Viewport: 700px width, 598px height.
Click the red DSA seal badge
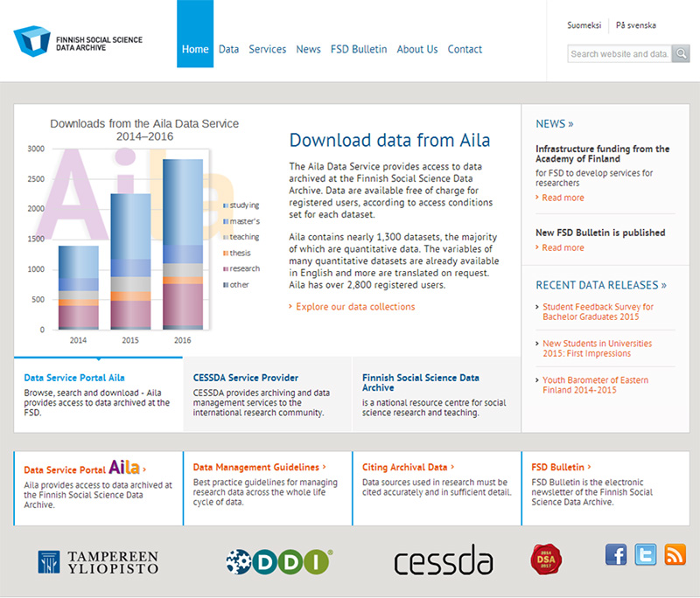(x=546, y=560)
